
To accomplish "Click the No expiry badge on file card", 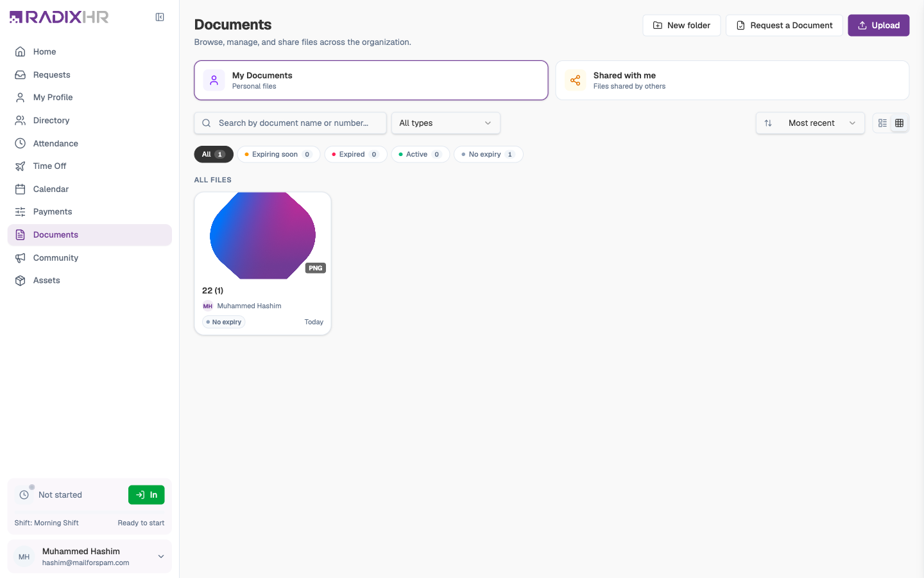I will click(x=224, y=322).
